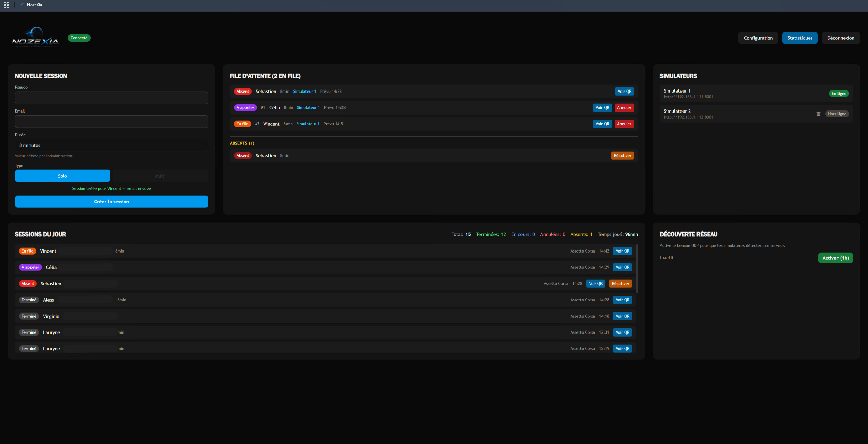The height and width of the screenshot is (444, 868).
Task: Click the À appeler badge in queue
Action: (x=245, y=108)
